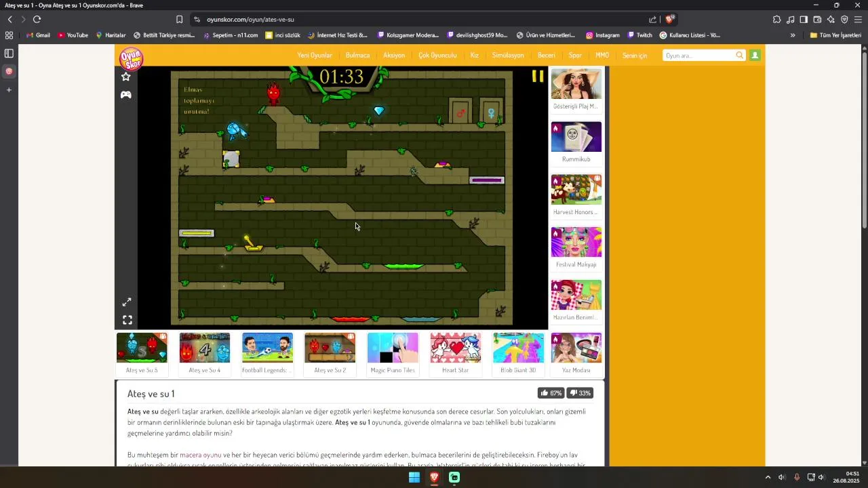Share the page with the share icon
Viewport: 868px width, 488px height.
652,20
